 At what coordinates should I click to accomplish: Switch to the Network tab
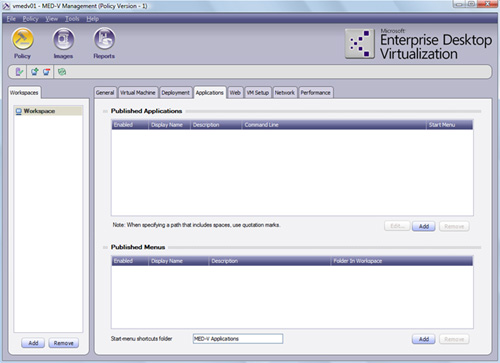coord(285,93)
